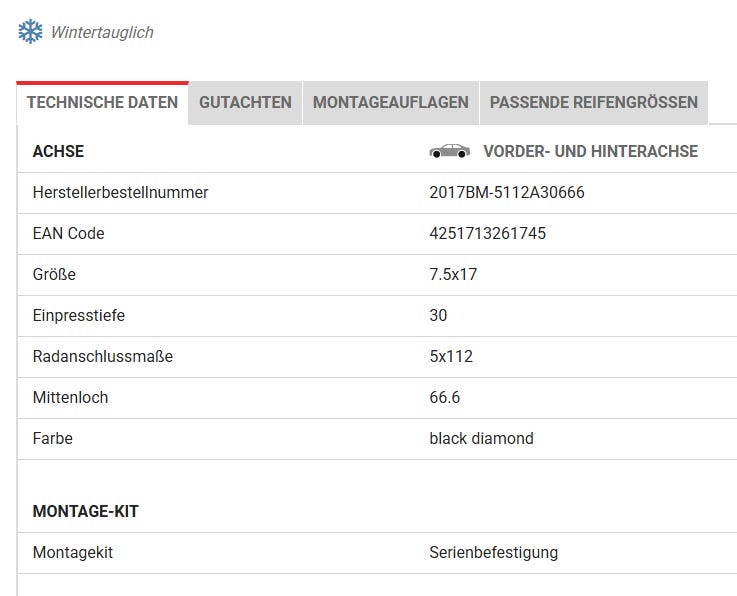The width and height of the screenshot is (737, 596).
Task: Click the EAN Code row label
Action: pyautogui.click(x=68, y=233)
